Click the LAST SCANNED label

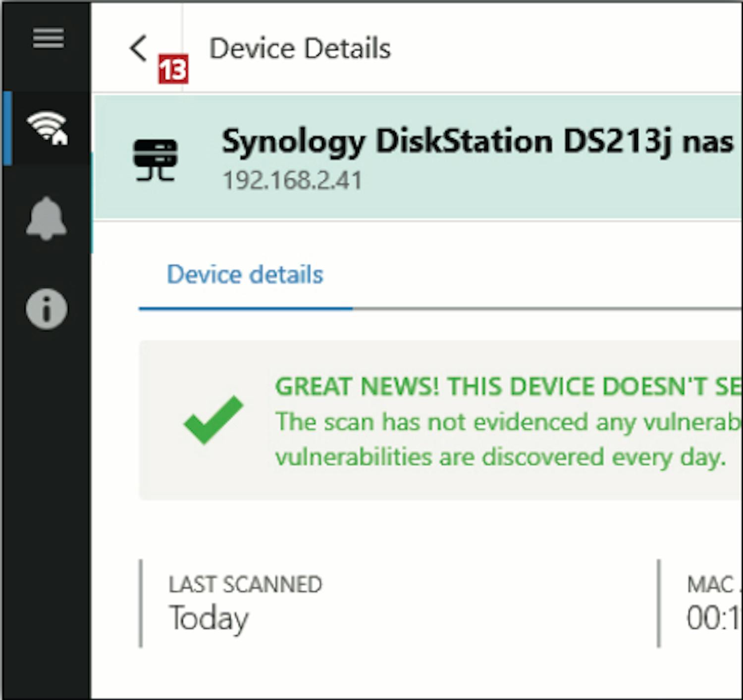click(245, 585)
